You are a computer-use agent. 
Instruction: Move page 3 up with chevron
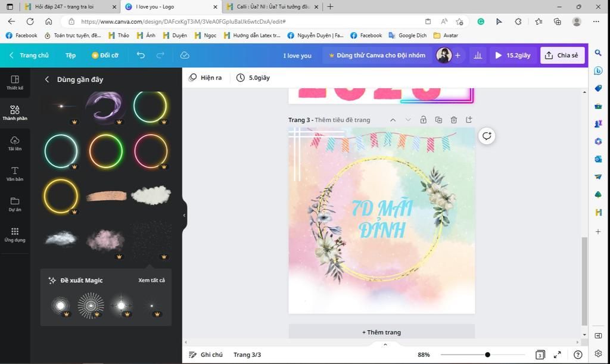393,120
